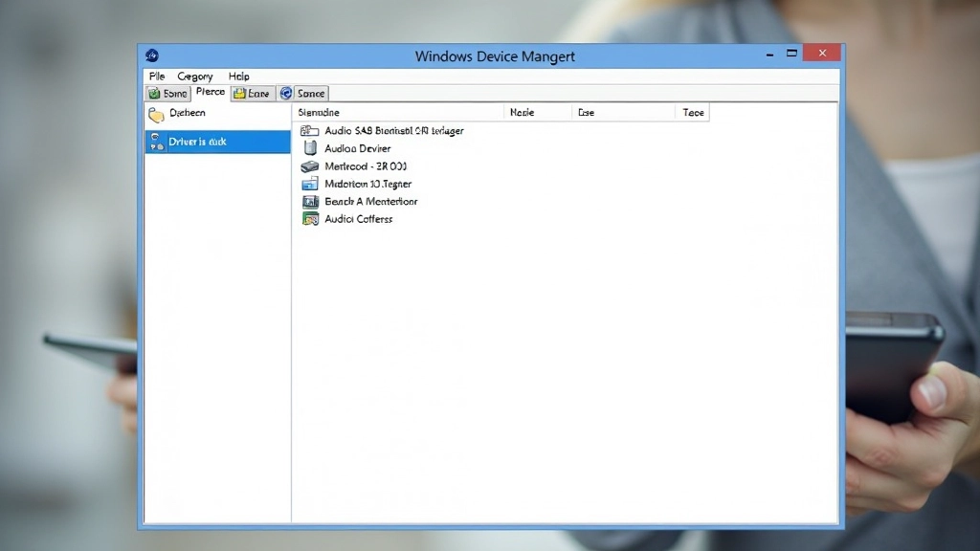
Task: Sort by the Tece column header
Action: (693, 113)
